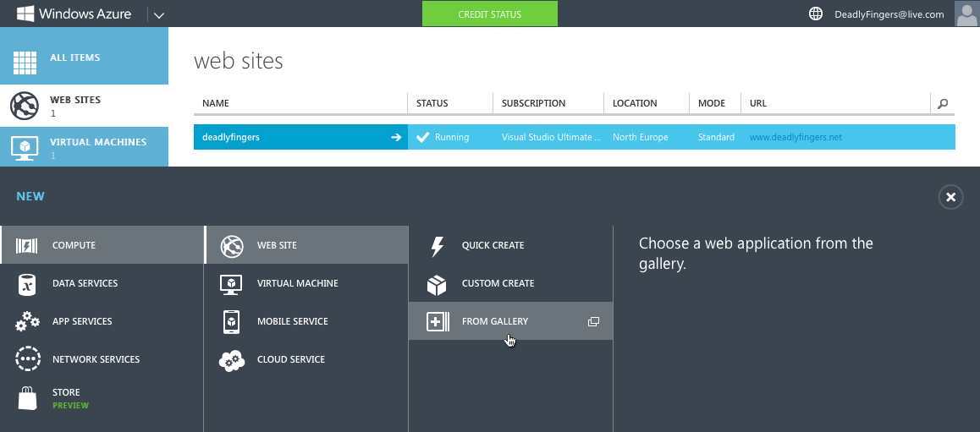Open All Items in the sidebar
Image resolution: width=980 pixels, height=432 pixels.
tap(84, 57)
